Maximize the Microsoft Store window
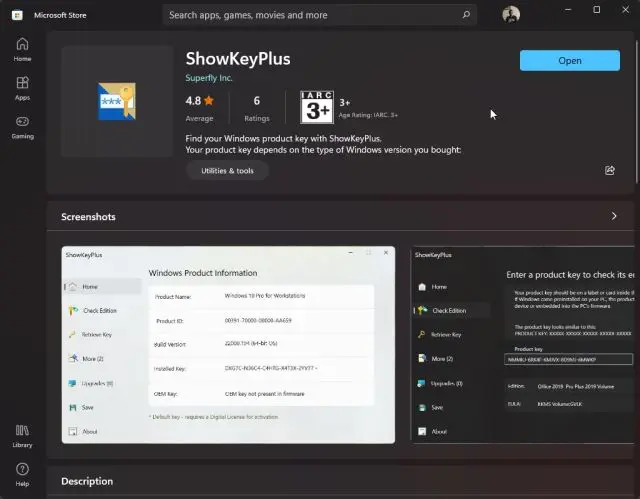 596,10
